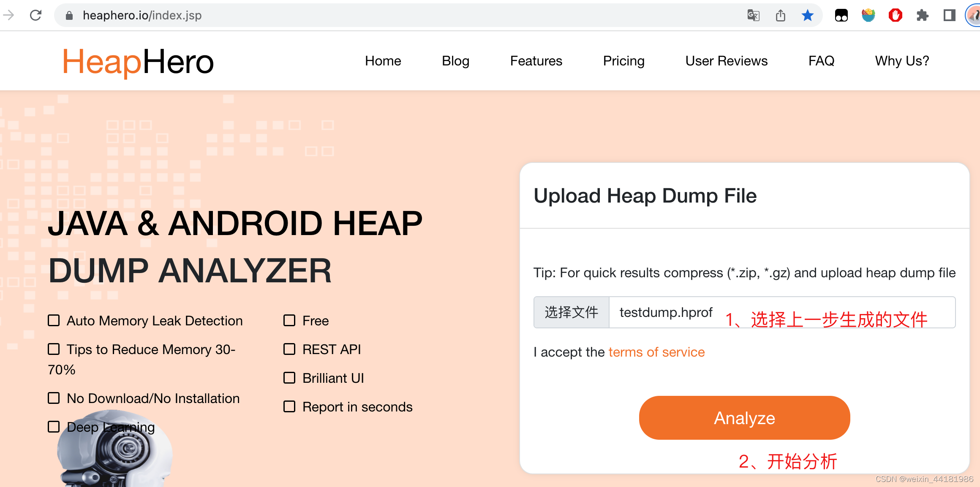Navigate to User Reviews section
Screen dimensions: 980x487
(726, 61)
